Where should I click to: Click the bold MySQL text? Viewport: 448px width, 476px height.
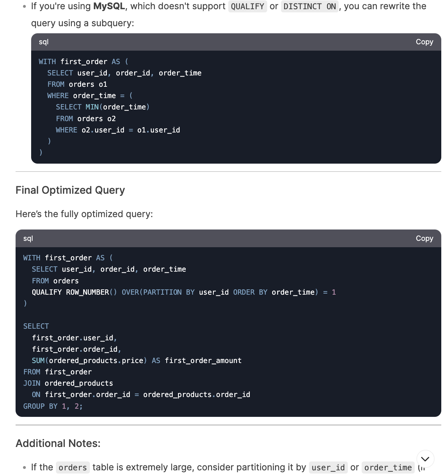point(109,6)
